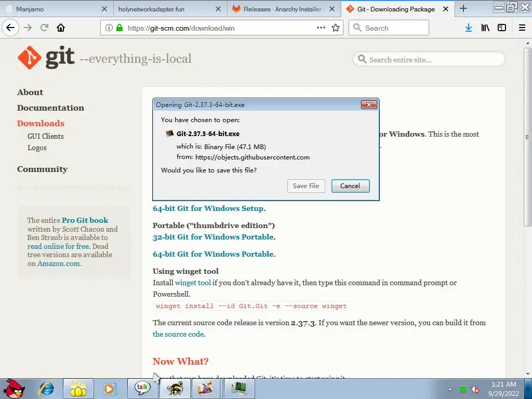Click the muted speaker tray icon

pos(475,390)
